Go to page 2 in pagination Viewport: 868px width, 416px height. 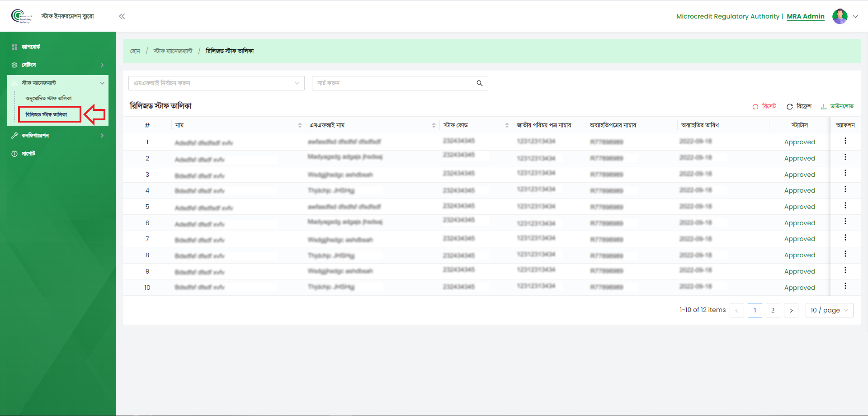point(773,310)
